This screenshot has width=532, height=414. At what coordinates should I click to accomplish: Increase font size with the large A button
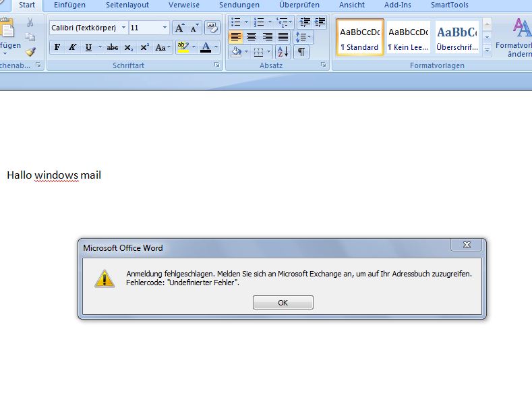point(179,28)
